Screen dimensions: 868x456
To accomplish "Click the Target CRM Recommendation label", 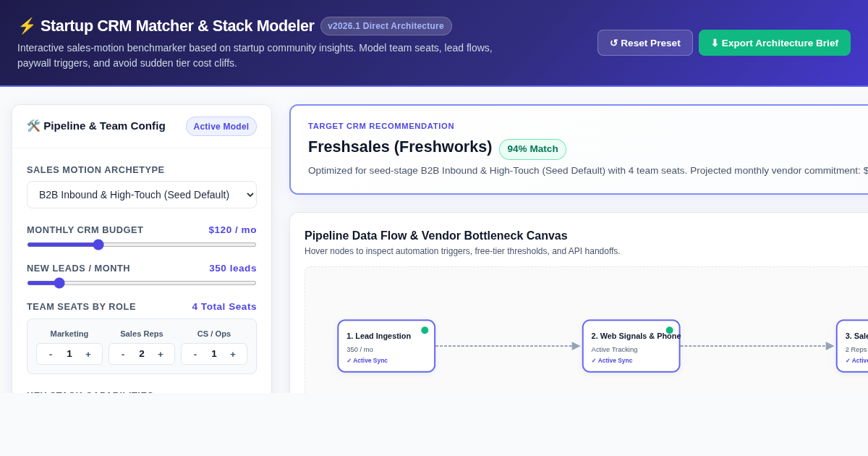I will pyautogui.click(x=381, y=126).
